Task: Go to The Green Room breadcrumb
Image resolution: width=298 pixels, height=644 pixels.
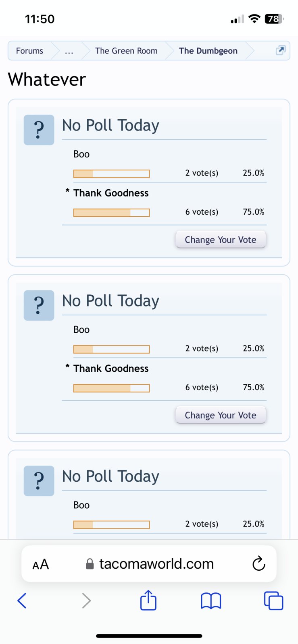Action: pyautogui.click(x=126, y=51)
